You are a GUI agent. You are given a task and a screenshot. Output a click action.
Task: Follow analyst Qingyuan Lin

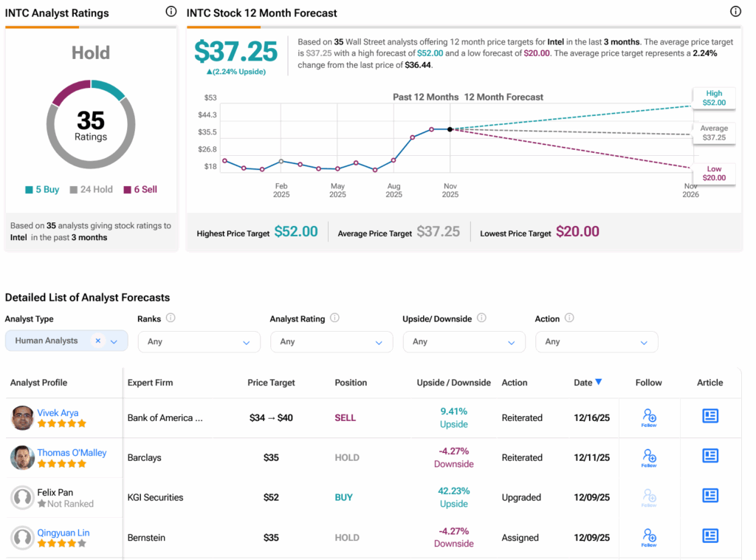pos(649,537)
